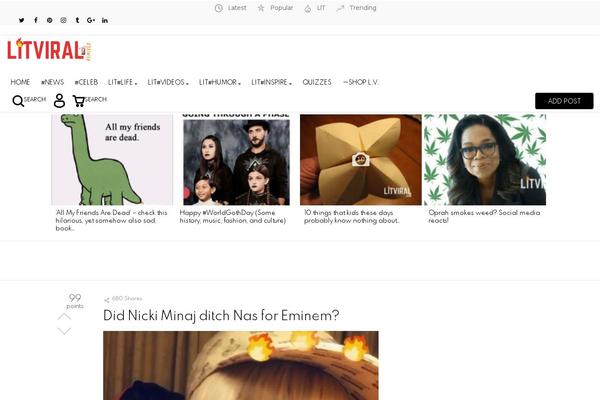Open the Google Plus social icon
Image resolution: width=600 pixels, height=400 pixels.
tap(91, 20)
